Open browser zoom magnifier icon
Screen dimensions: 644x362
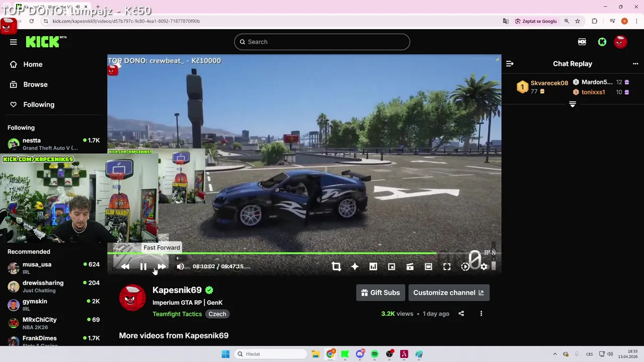point(567,21)
